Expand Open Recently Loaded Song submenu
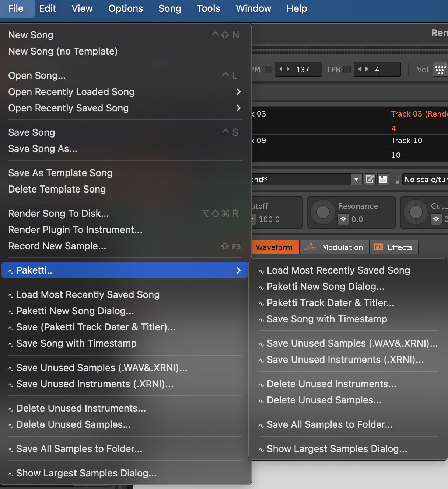The height and width of the screenshot is (489, 448). 238,92
